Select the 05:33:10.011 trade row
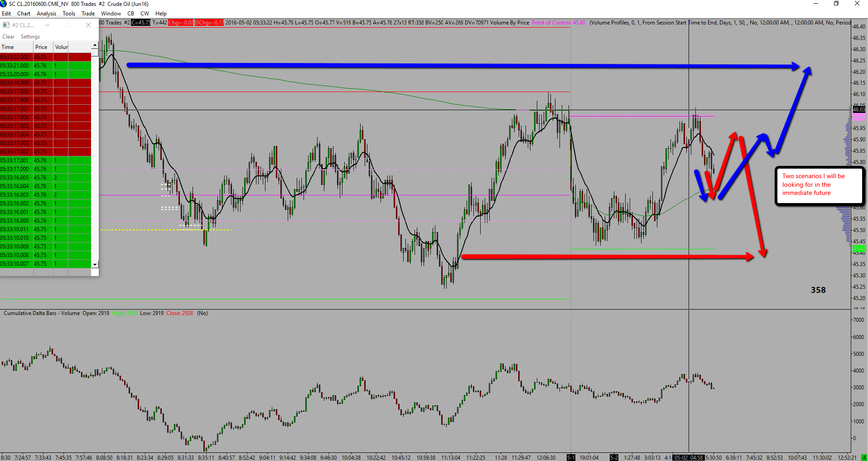 [x=45, y=229]
